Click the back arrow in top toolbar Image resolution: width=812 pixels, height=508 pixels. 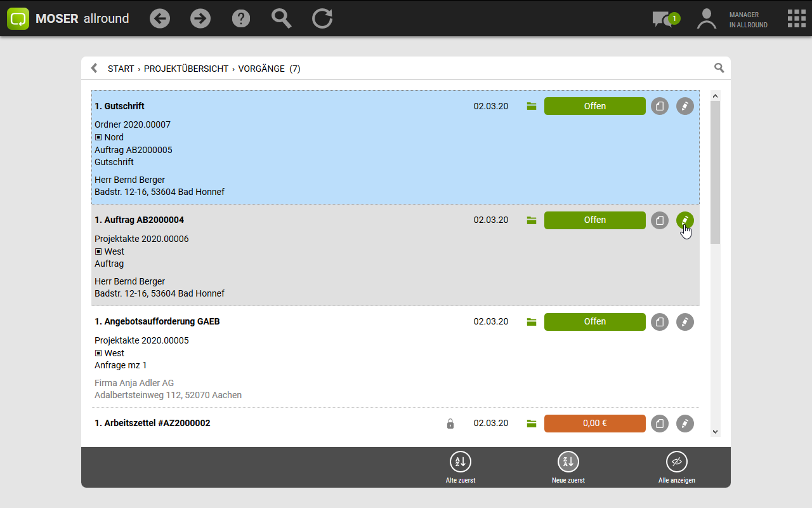(x=160, y=18)
